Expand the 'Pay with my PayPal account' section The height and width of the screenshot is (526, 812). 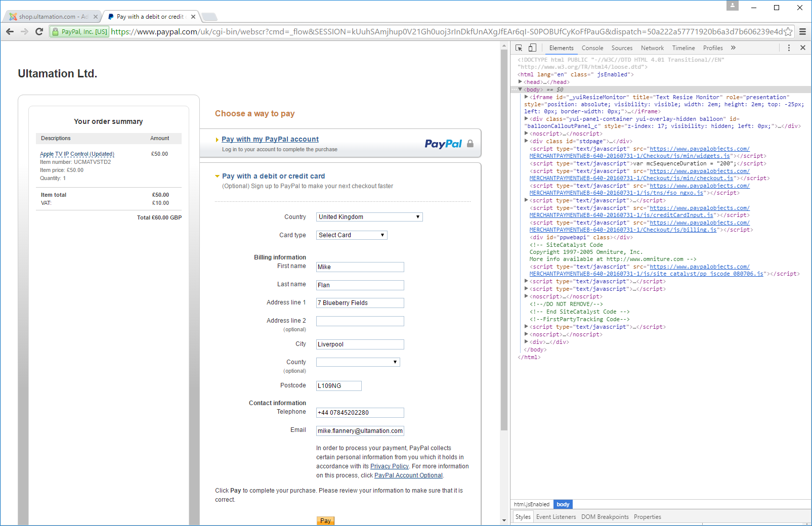(270, 139)
